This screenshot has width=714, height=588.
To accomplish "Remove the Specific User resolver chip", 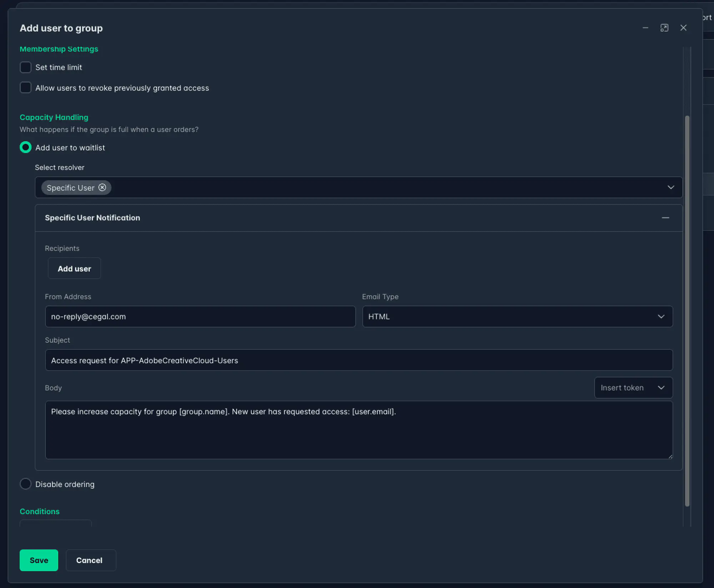I will point(102,188).
